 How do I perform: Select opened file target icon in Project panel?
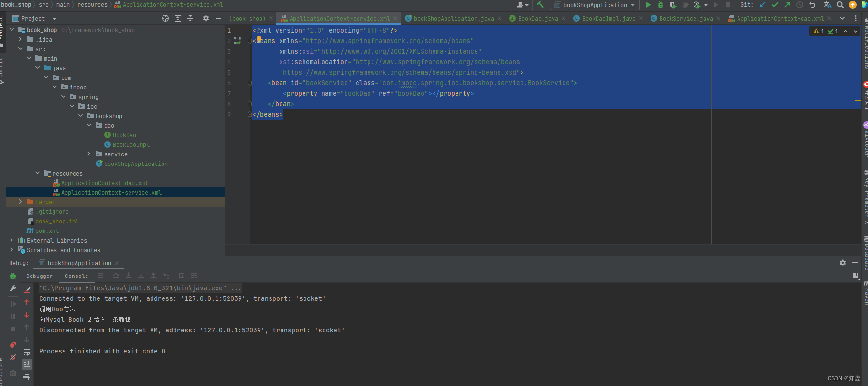(x=165, y=18)
